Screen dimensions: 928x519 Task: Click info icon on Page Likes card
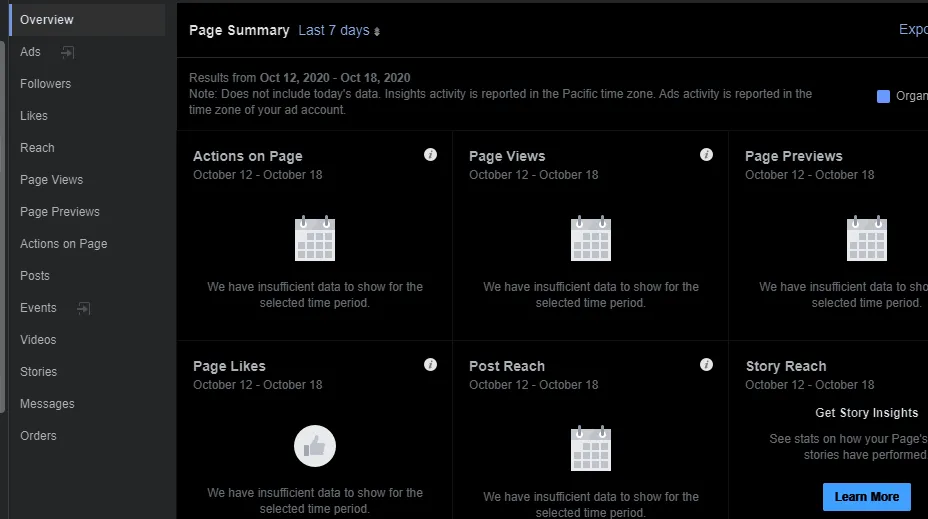(430, 365)
